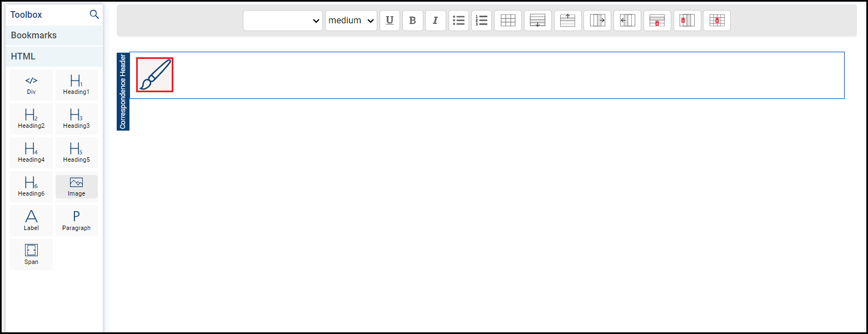The image size is (868, 334).
Task: Select the Heading3 element tool
Action: point(77,119)
